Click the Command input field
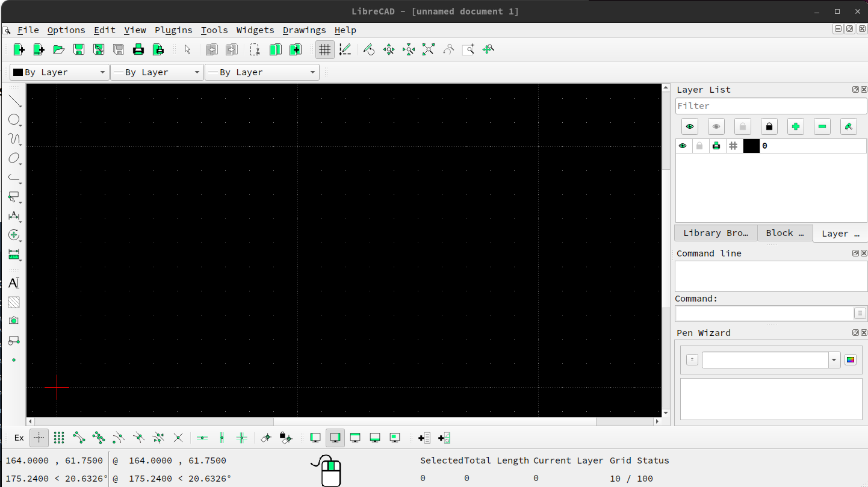This screenshot has width=868, height=487. click(x=764, y=314)
